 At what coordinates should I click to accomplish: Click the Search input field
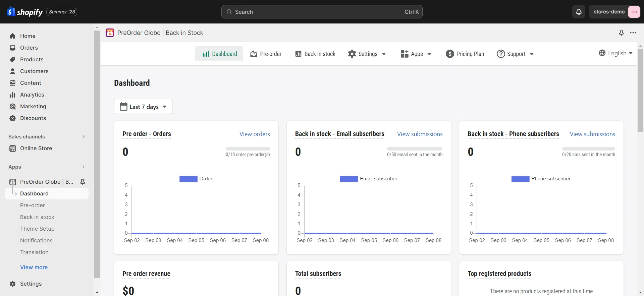pos(322,12)
